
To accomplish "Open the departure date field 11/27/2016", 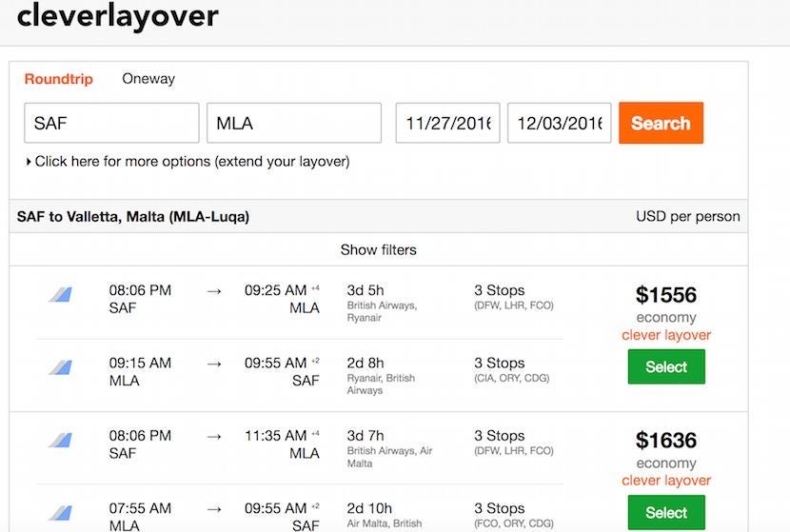I will click(x=447, y=124).
